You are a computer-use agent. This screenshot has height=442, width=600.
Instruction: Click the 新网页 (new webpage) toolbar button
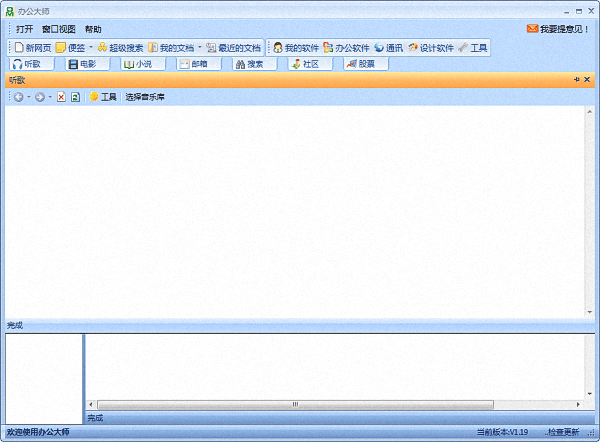(33, 47)
